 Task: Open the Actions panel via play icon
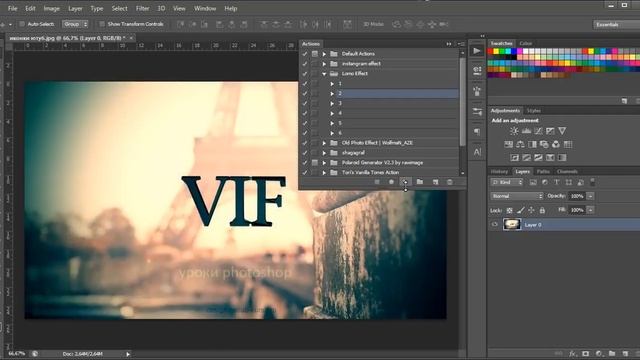coord(477,51)
